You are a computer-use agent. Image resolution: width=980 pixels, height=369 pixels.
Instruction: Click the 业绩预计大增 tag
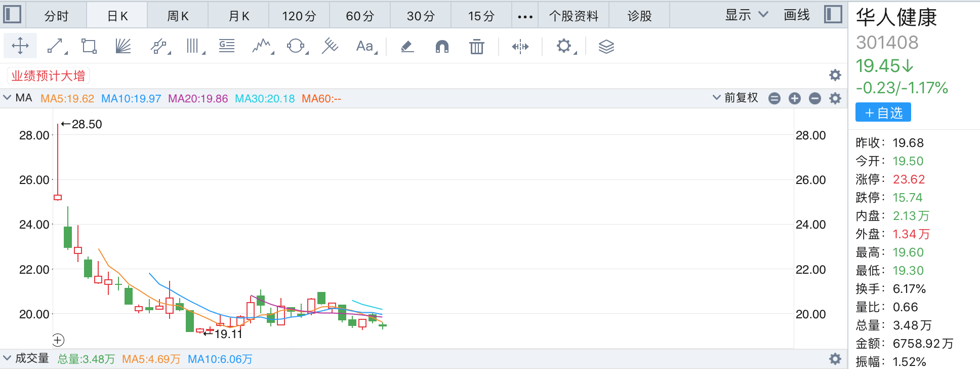pyautogui.click(x=48, y=76)
